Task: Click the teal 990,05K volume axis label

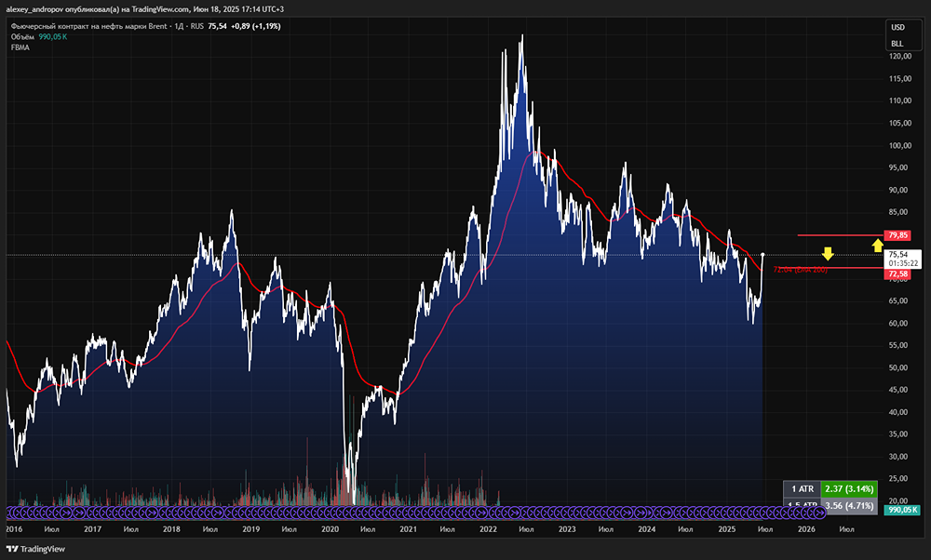Action: 901,510
